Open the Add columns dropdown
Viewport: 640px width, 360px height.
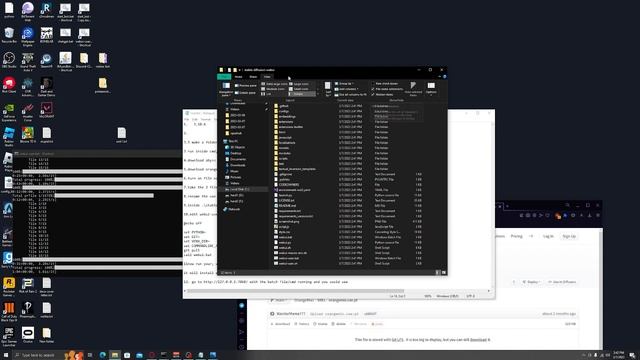coord(347,89)
